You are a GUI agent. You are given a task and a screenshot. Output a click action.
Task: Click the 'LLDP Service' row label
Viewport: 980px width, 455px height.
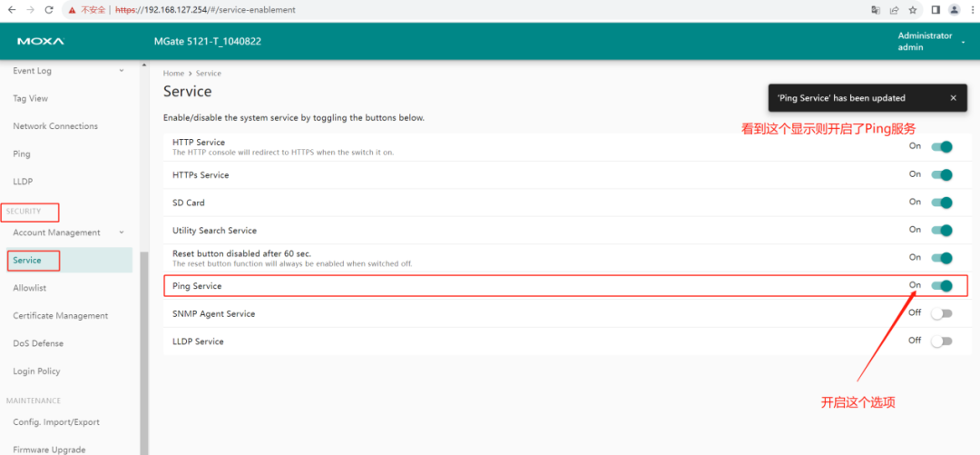point(198,341)
